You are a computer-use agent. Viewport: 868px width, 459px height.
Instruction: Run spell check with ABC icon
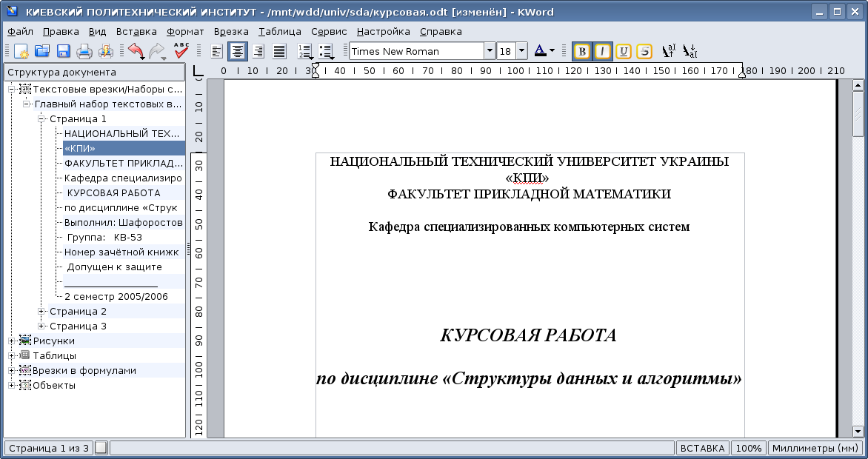point(181,51)
